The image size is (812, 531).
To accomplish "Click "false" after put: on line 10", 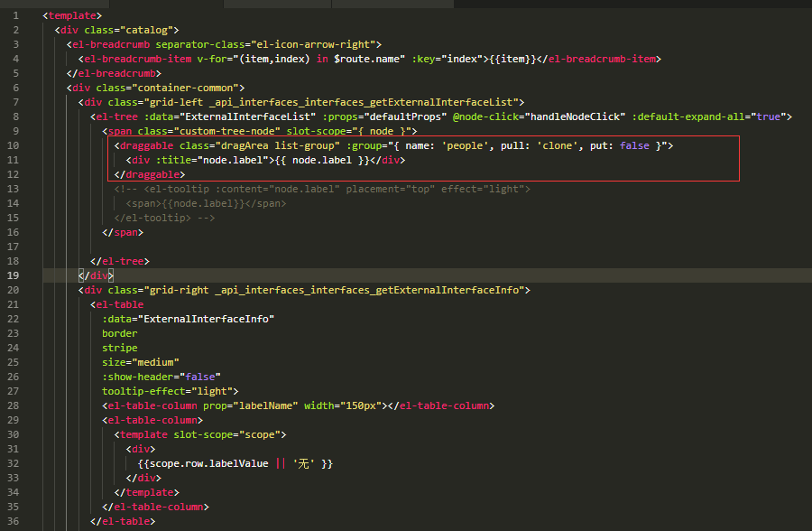I will coord(634,145).
